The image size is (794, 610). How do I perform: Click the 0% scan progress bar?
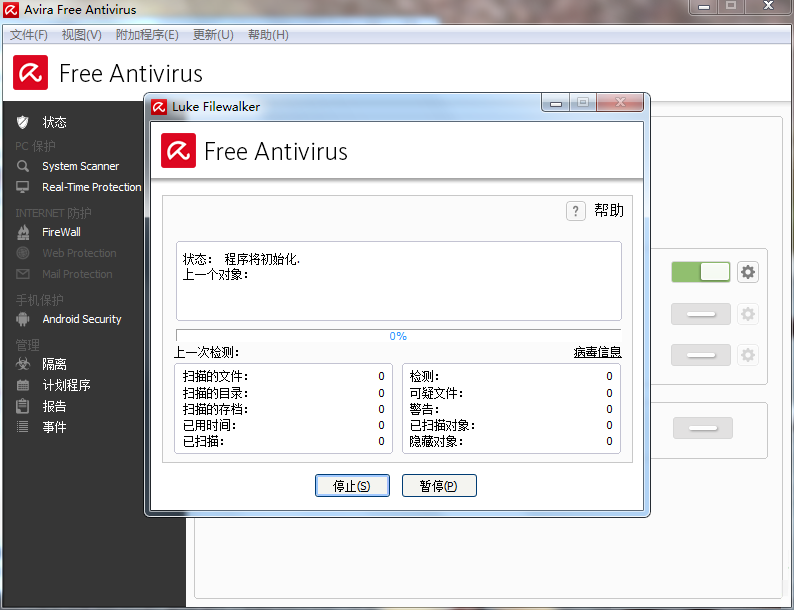coord(399,335)
